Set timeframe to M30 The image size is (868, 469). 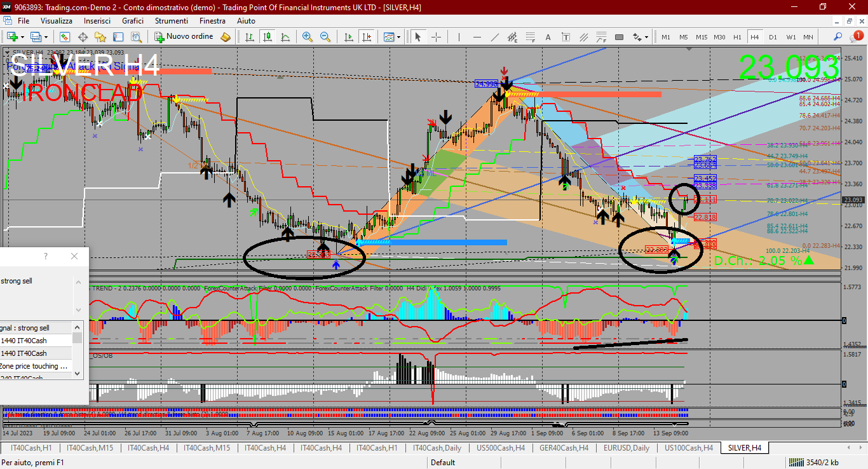coord(719,37)
